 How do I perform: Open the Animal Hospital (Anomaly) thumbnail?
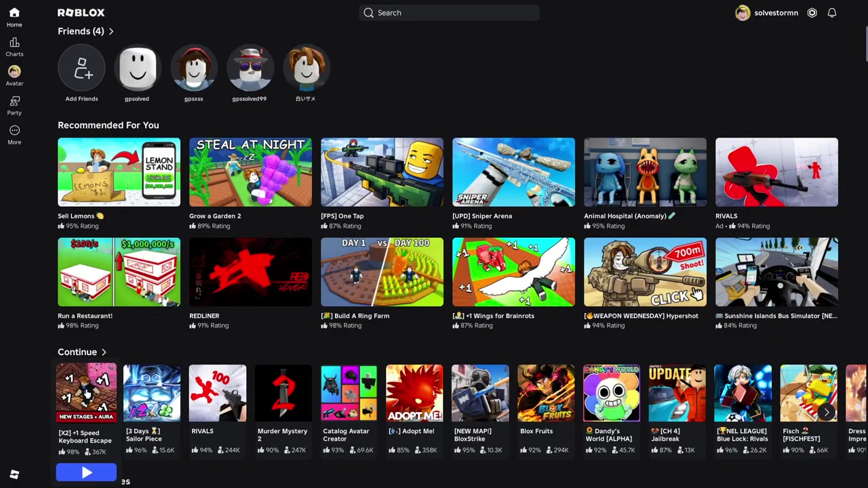[645, 172]
